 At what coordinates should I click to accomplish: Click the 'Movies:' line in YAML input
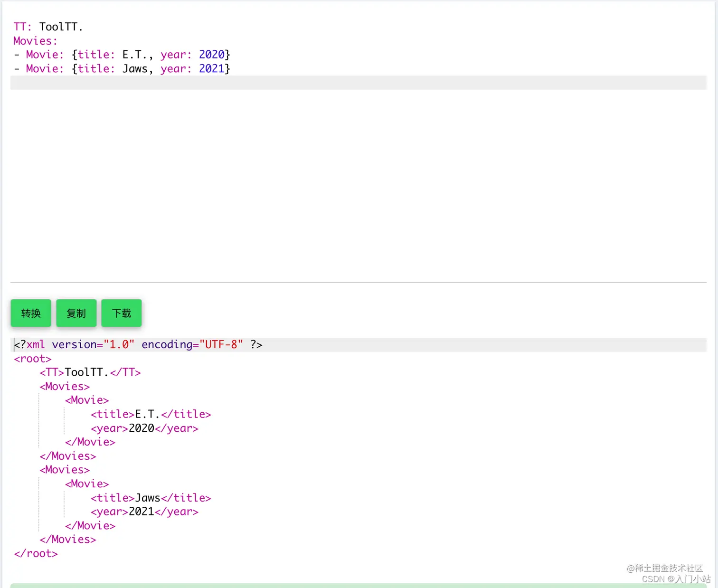click(x=36, y=41)
